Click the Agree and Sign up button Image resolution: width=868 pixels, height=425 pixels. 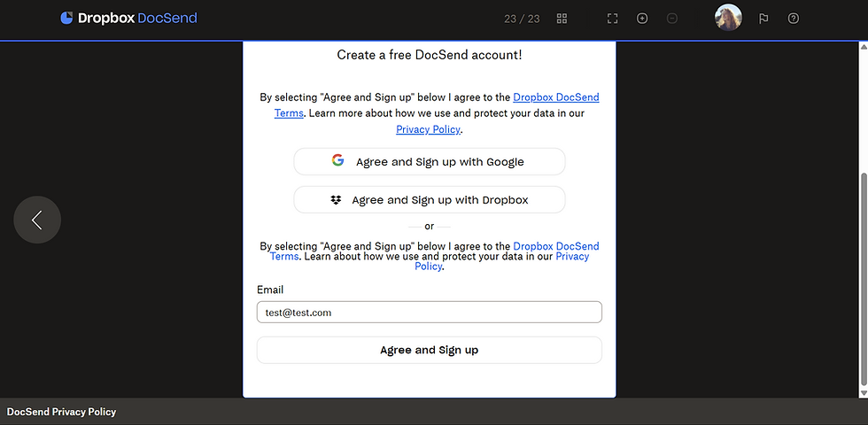coord(429,350)
